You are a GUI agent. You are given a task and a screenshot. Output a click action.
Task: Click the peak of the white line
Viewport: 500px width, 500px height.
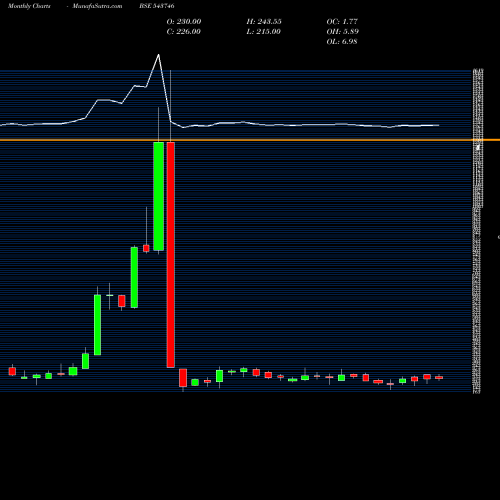click(x=159, y=54)
